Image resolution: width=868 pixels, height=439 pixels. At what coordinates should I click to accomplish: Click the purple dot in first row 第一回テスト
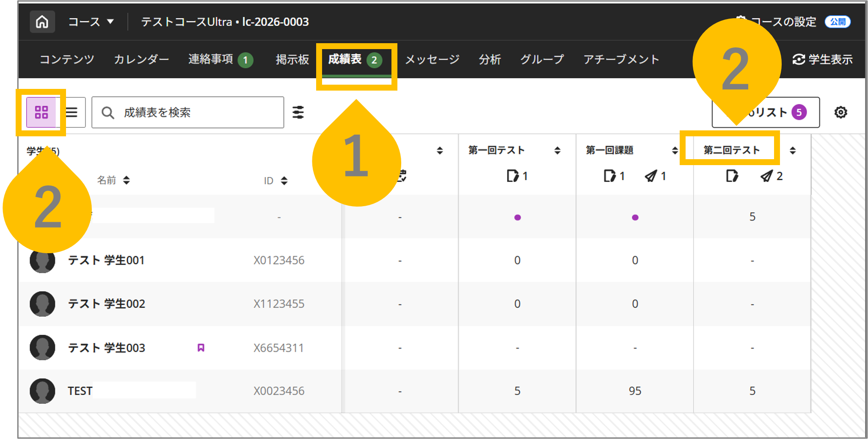point(517,217)
